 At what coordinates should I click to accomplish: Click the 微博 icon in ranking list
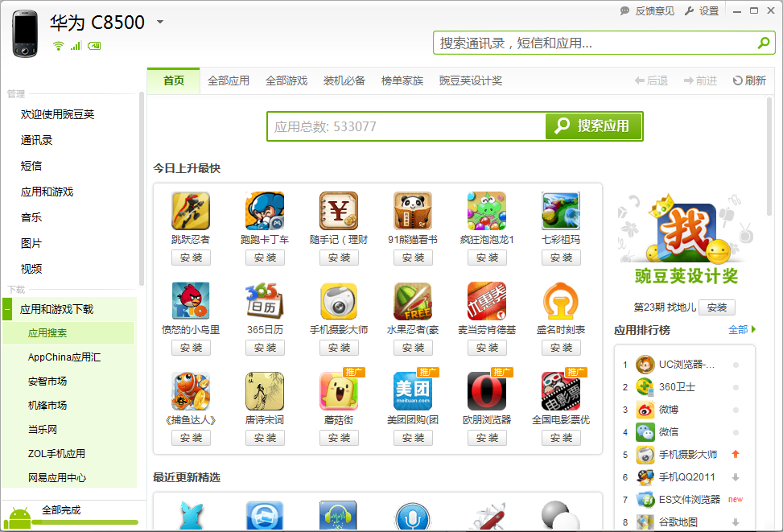[x=645, y=410]
